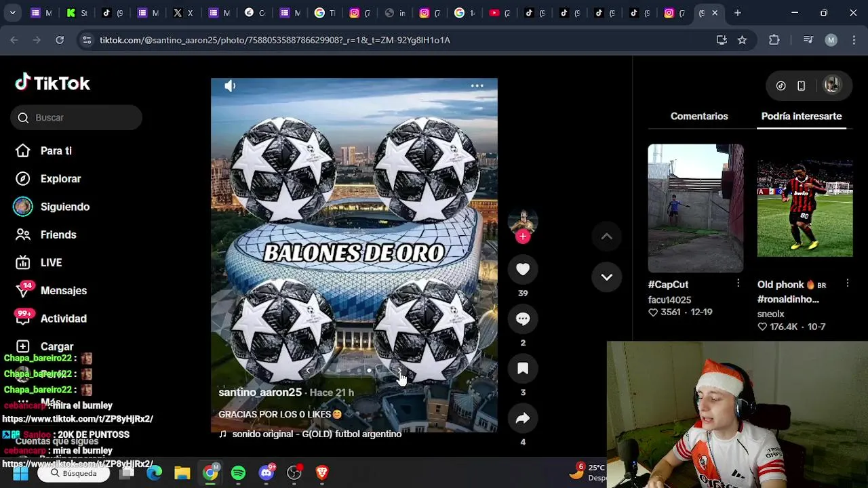868x488 pixels.
Task: Go to the next photo in the slideshow
Action: [x=399, y=371]
